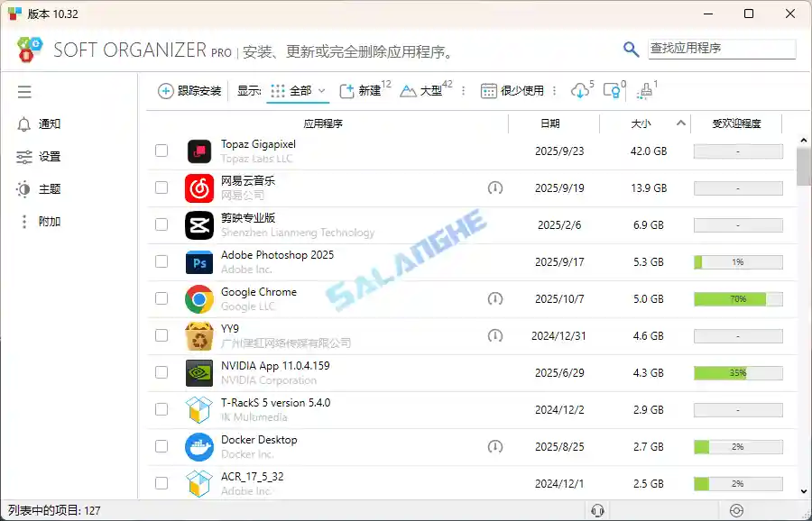Expand the hamburger menu in sidebar

(x=24, y=91)
